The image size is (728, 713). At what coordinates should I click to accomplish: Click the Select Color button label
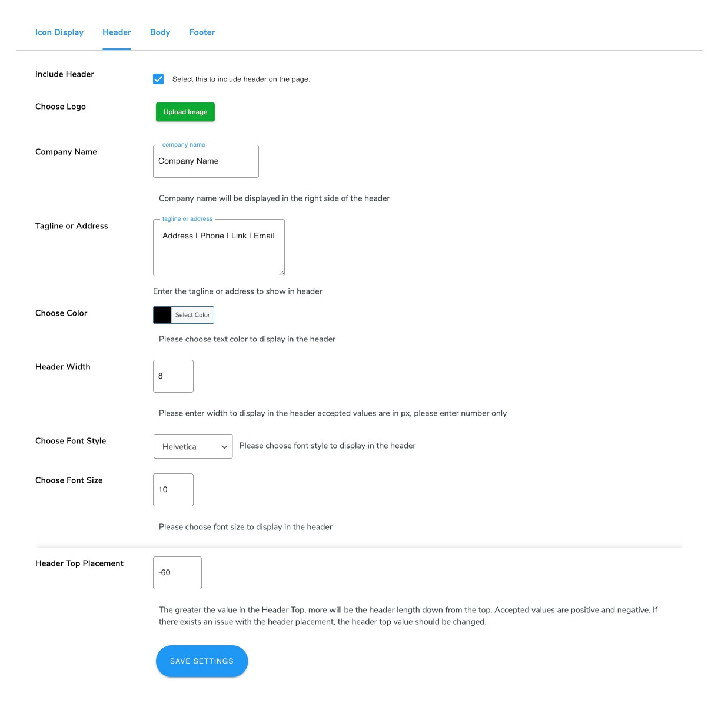tap(192, 314)
